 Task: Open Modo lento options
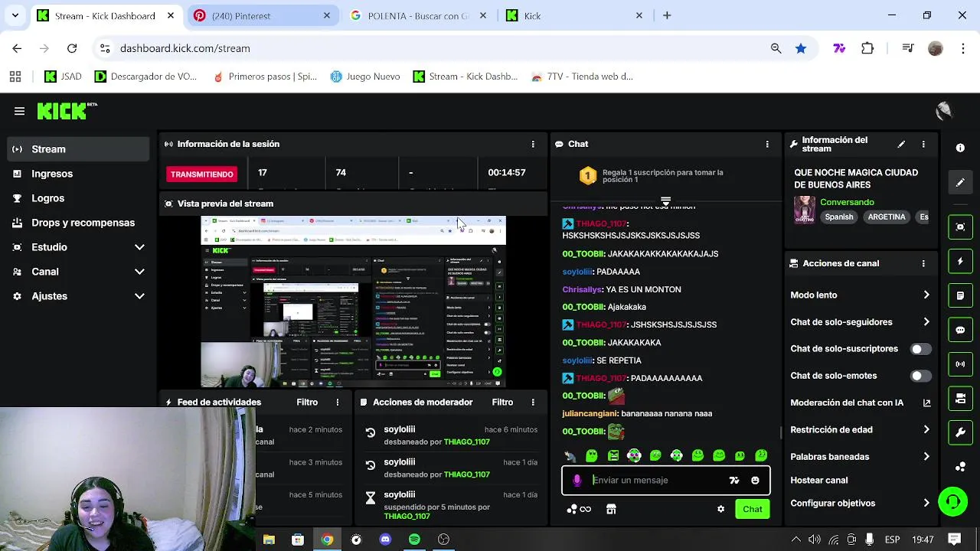[860, 295]
